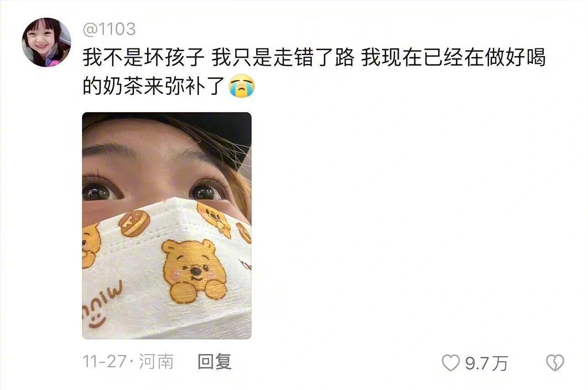Click the 11-27 date stamp
This screenshot has height=390, width=588.
click(x=104, y=363)
